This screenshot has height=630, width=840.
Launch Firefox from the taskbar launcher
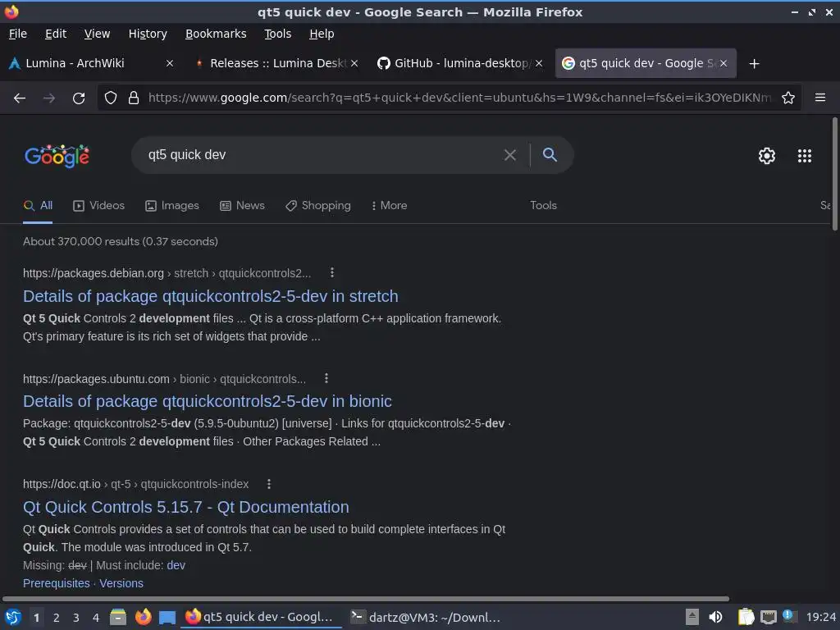[143, 617]
